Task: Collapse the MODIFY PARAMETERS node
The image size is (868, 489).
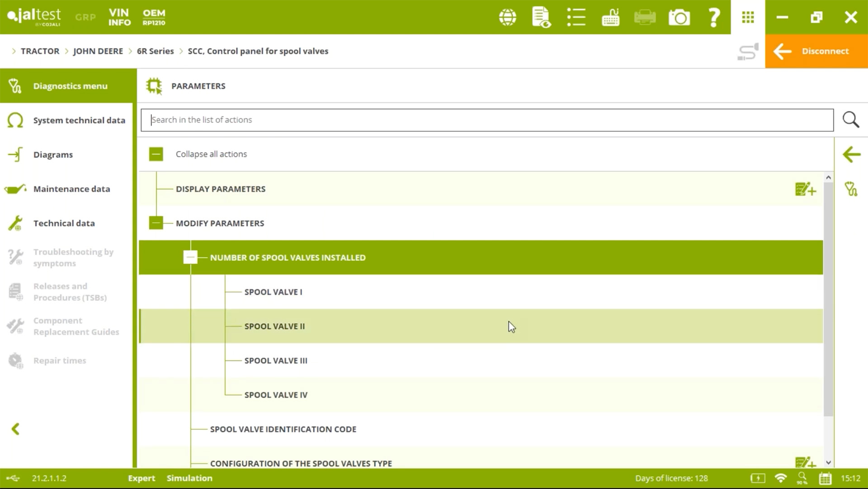Action: (x=156, y=223)
